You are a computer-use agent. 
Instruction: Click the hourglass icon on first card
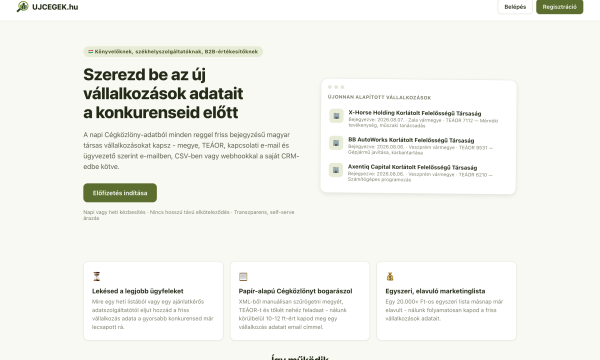pyautogui.click(x=97, y=276)
